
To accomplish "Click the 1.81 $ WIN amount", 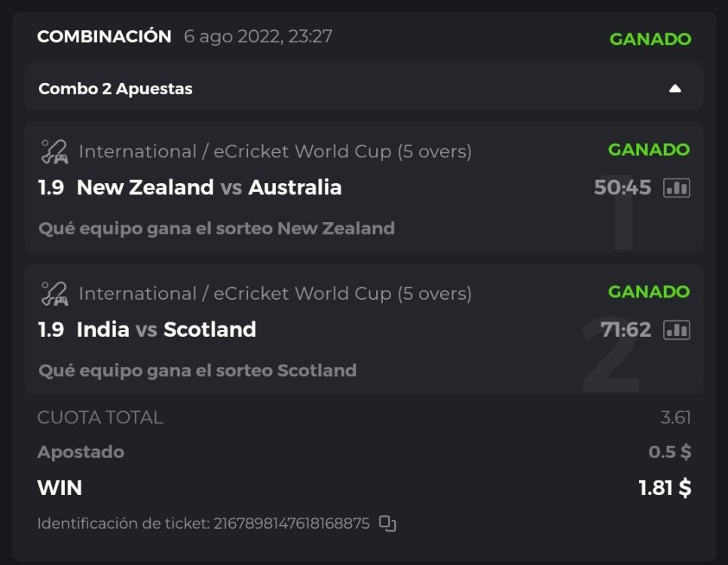I will click(x=664, y=487).
